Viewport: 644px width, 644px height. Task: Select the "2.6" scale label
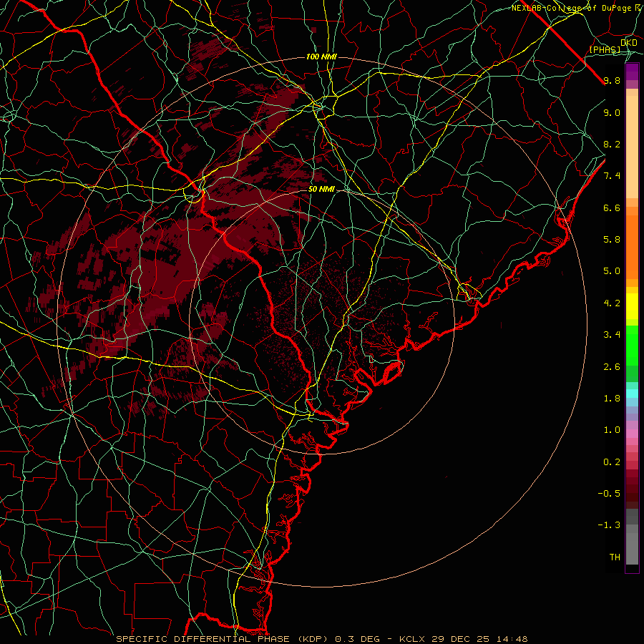[612, 367]
